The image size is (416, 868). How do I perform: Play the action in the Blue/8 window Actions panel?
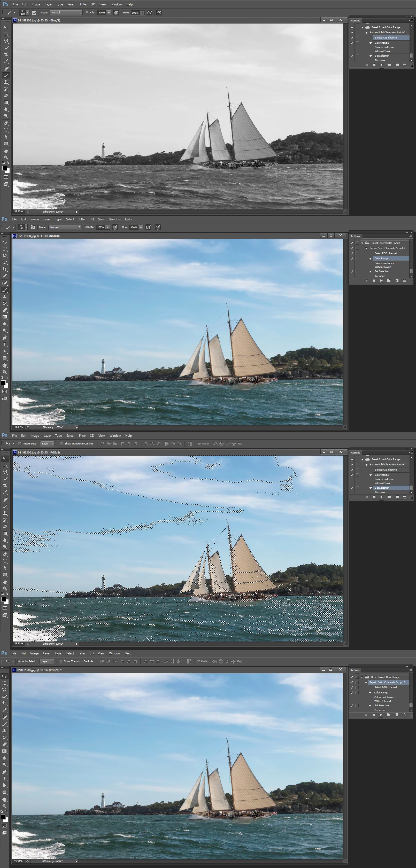point(382,65)
